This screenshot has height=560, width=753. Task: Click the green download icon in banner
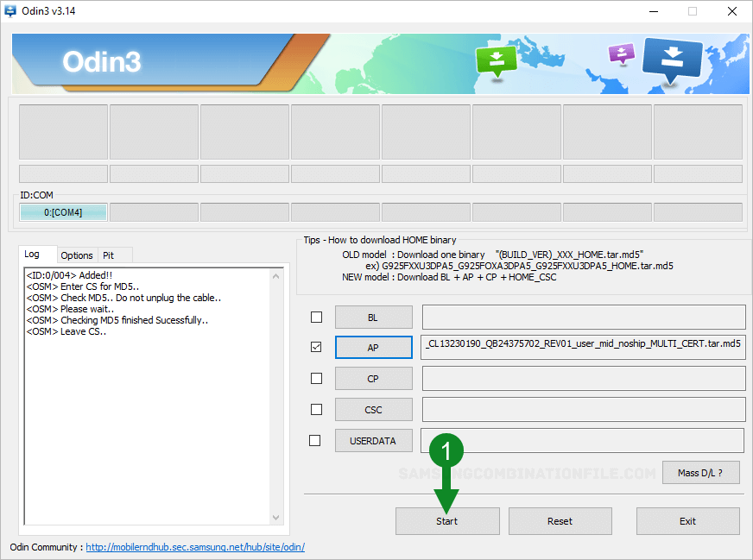pos(497,61)
